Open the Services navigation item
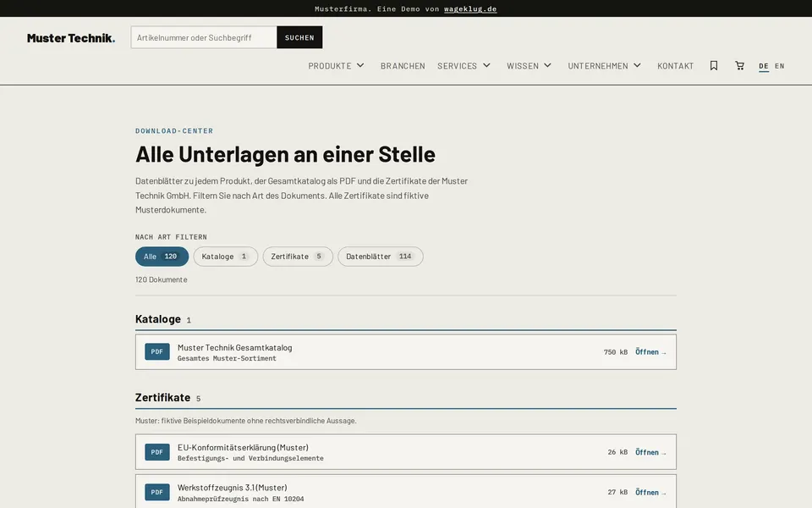The width and height of the screenshot is (812, 508). point(458,66)
